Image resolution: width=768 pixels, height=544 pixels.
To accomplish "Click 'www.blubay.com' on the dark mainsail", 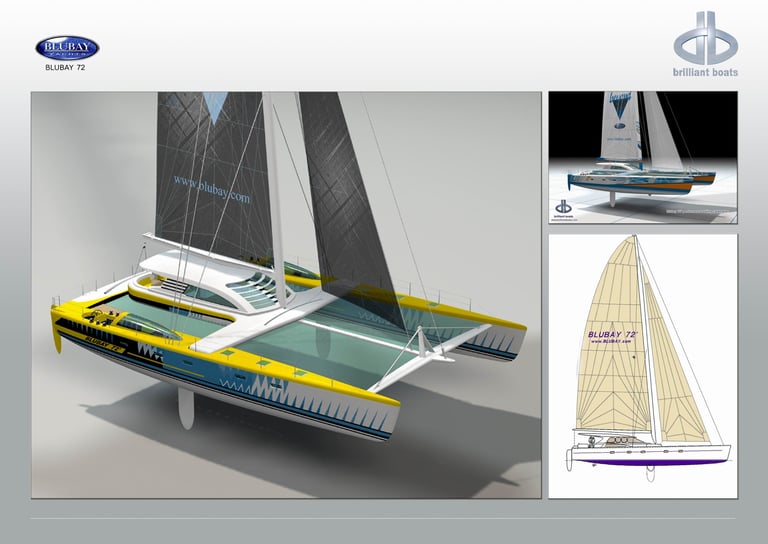I will [212, 189].
